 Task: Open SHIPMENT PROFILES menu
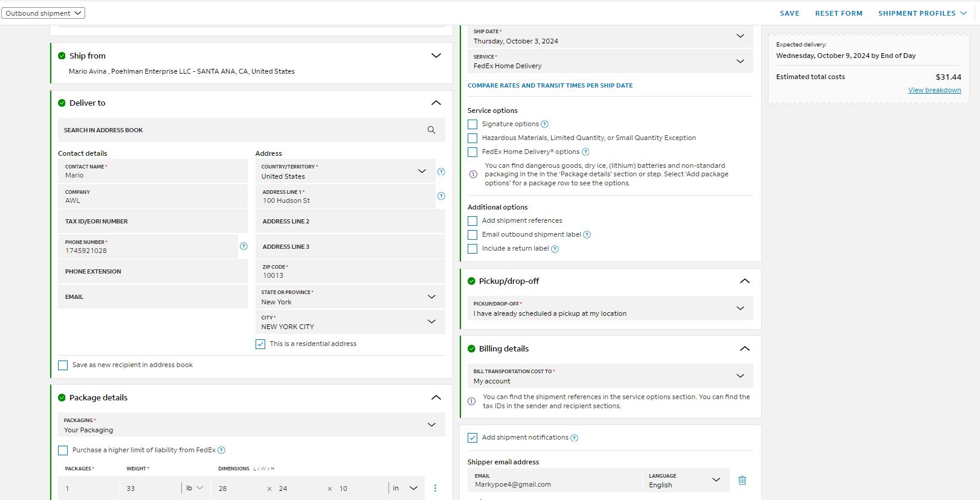pyautogui.click(x=923, y=13)
